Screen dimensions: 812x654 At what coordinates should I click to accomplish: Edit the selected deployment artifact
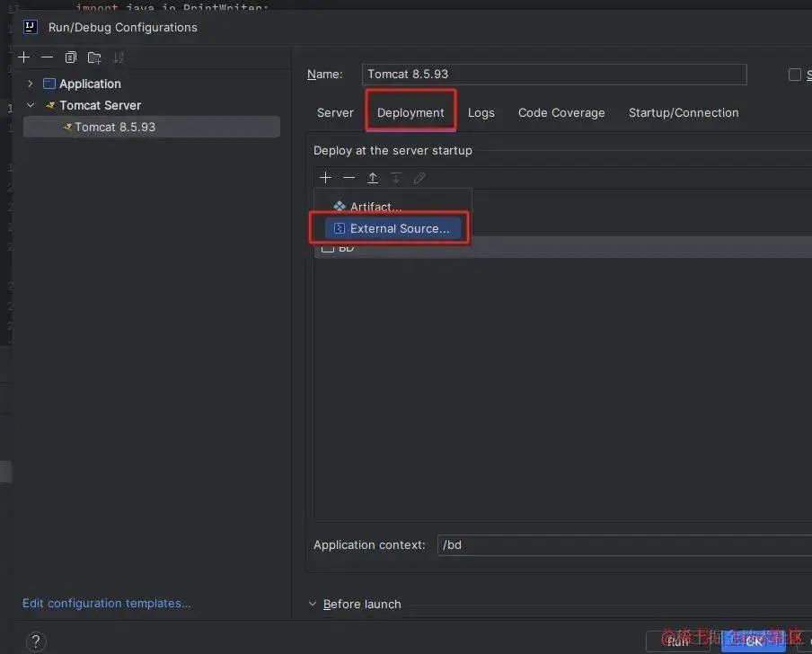click(419, 178)
